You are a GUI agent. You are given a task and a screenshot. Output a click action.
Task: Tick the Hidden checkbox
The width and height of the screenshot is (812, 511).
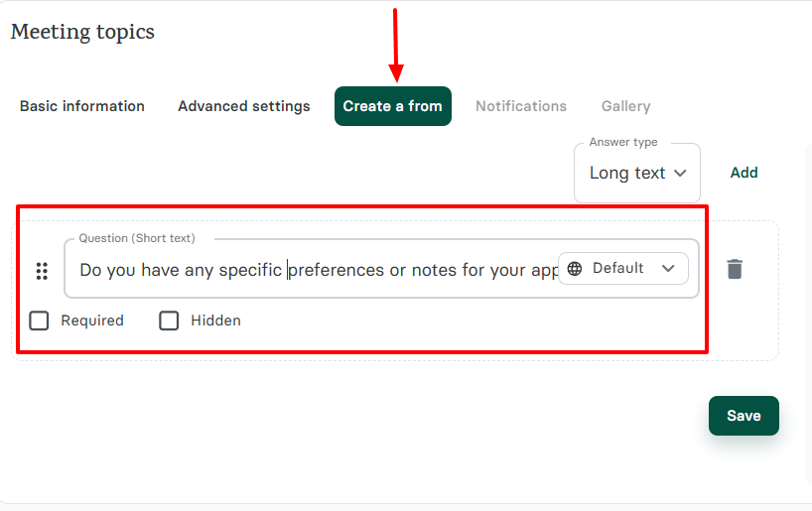point(170,320)
